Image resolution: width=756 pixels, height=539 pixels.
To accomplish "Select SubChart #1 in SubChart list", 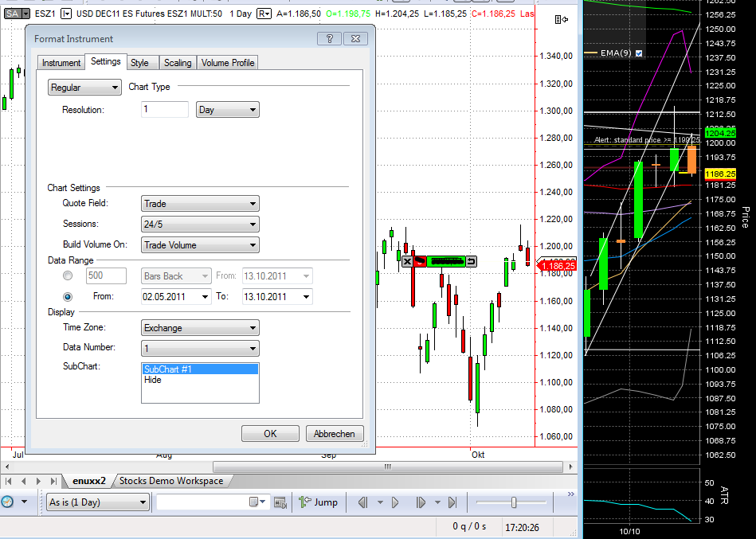I will 200,369.
